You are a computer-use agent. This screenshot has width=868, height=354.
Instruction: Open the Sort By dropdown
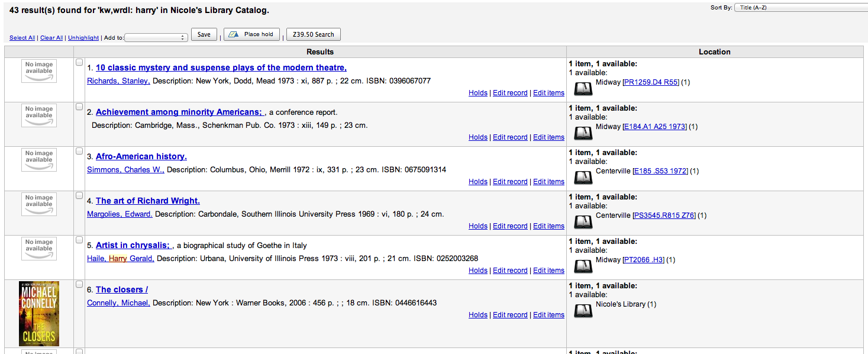801,8
